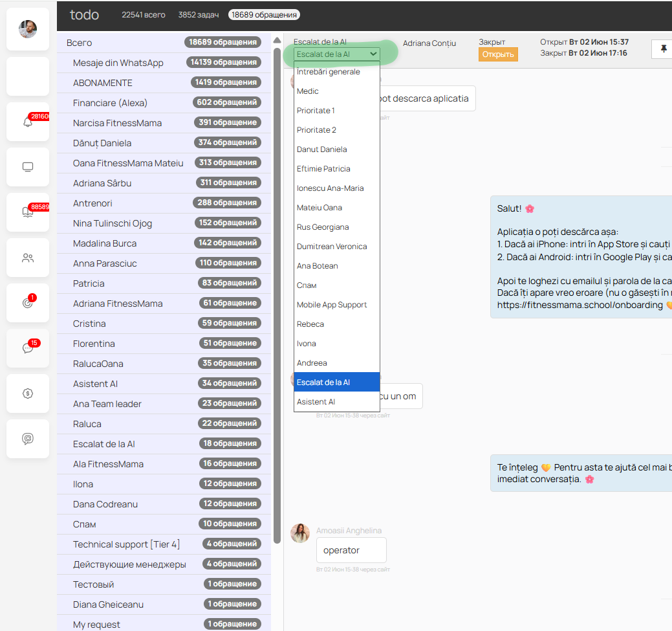
Task: Click the 14139 обращения badge
Action: point(224,62)
